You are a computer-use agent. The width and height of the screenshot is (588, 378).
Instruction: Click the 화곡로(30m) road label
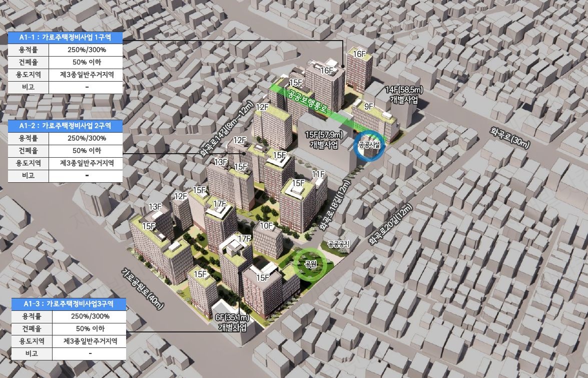(510, 138)
